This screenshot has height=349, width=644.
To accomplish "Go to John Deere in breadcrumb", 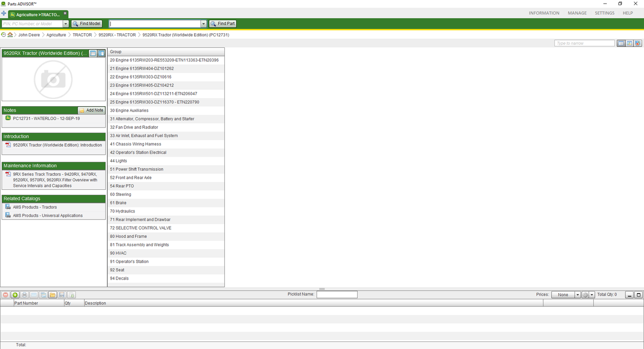I will [x=30, y=35].
